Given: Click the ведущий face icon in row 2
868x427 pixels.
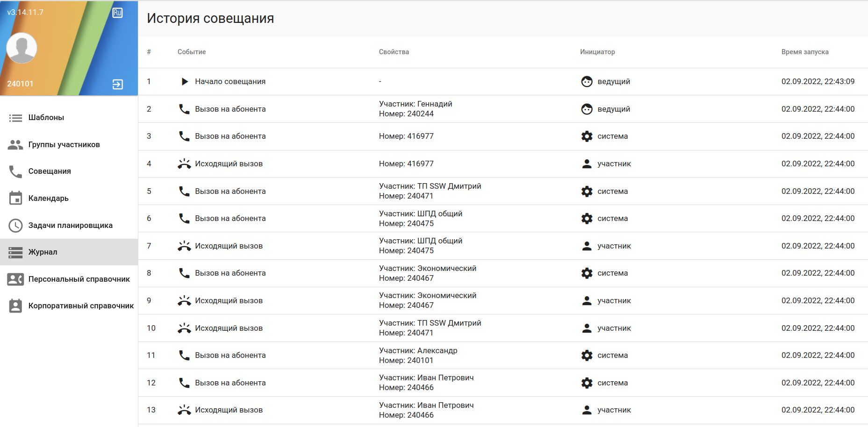Looking at the screenshot, I should (x=587, y=109).
